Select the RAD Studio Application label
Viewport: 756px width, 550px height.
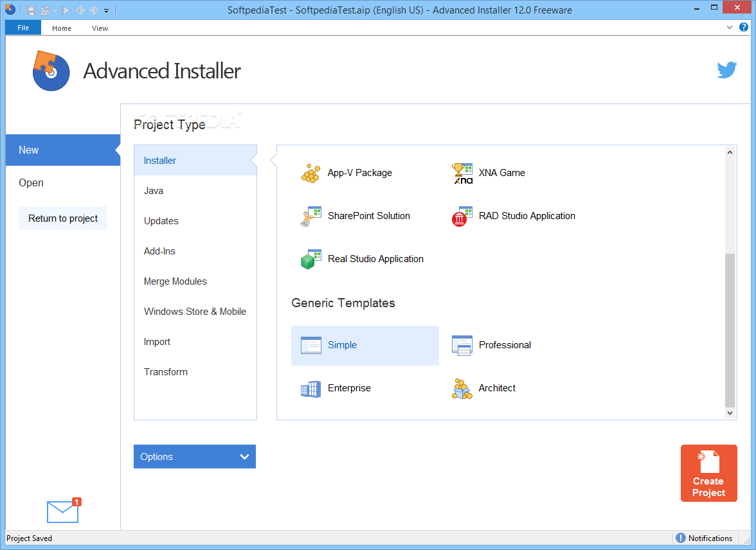tap(527, 216)
